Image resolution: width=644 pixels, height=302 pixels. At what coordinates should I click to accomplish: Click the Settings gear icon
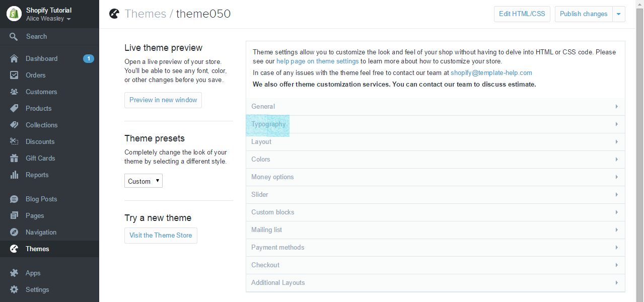coord(14,289)
